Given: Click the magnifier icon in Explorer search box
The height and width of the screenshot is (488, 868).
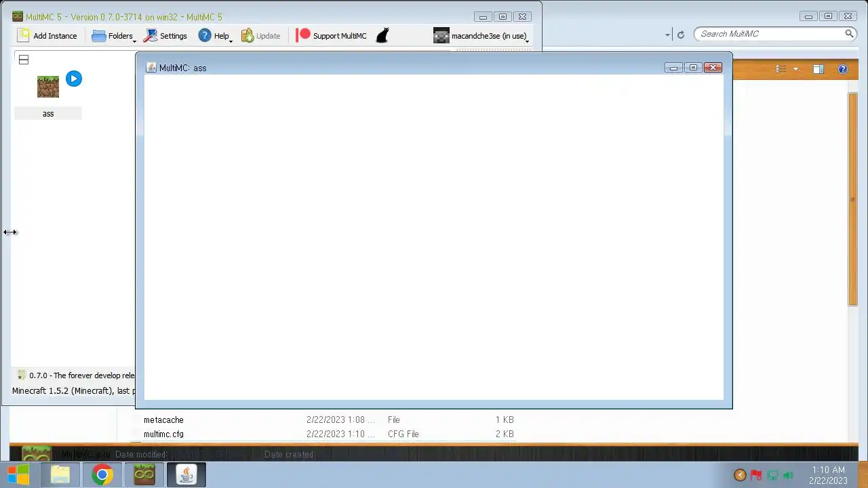Looking at the screenshot, I should click(849, 34).
